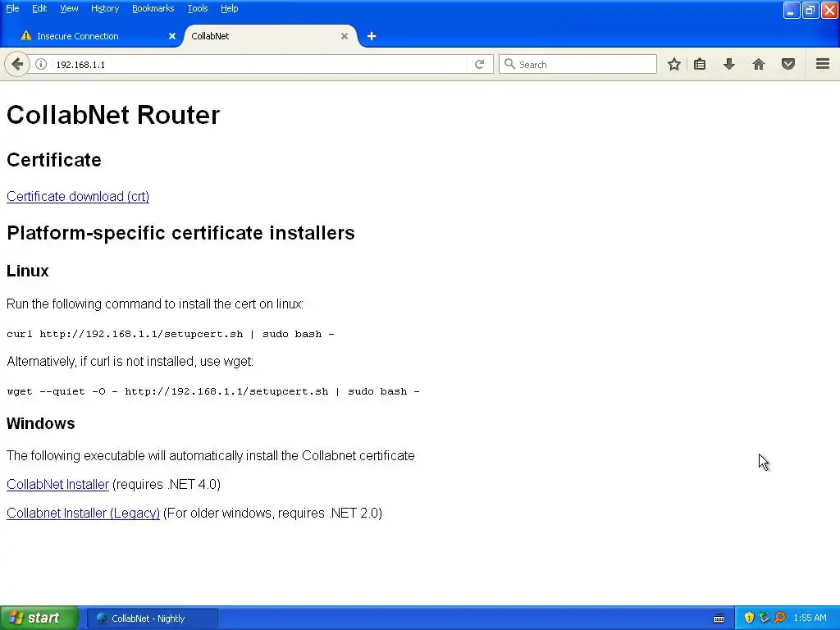The width and height of the screenshot is (840, 630).
Task: Click the Windows section heading
Action: tap(41, 423)
